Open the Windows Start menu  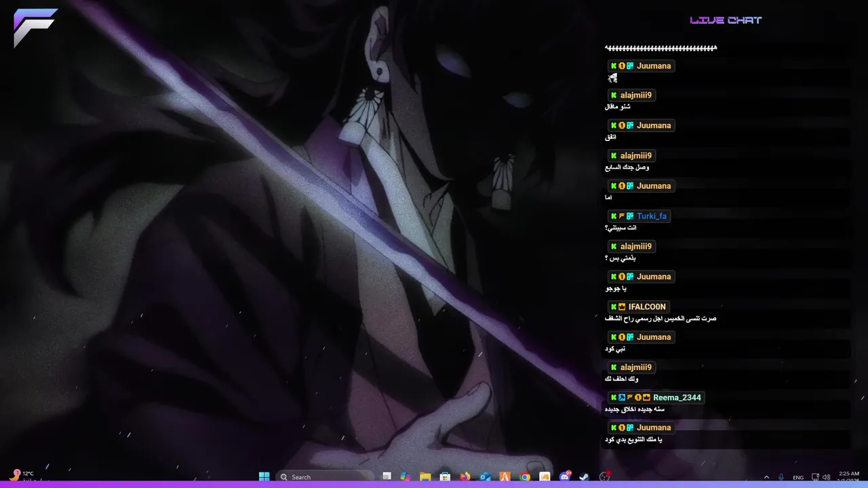(264, 476)
